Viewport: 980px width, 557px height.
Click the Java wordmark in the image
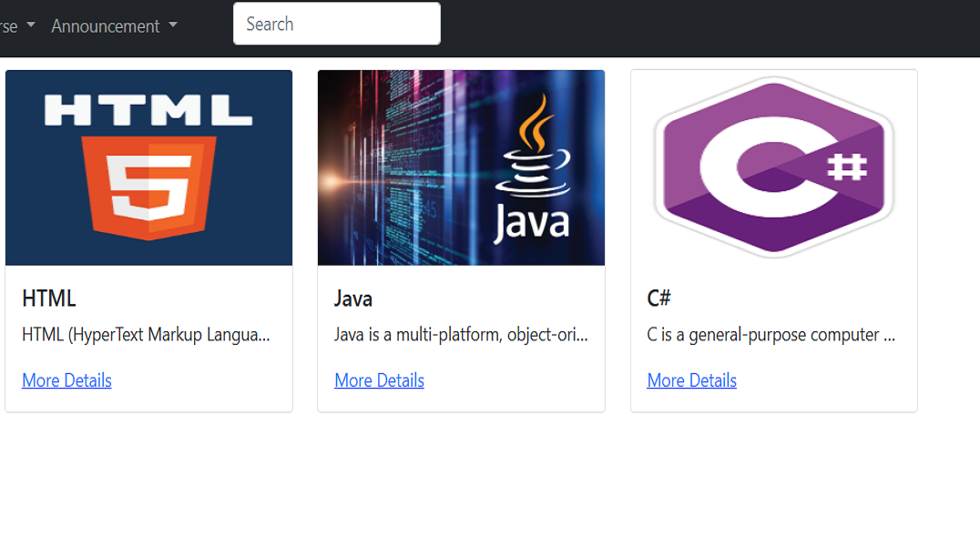point(532,222)
